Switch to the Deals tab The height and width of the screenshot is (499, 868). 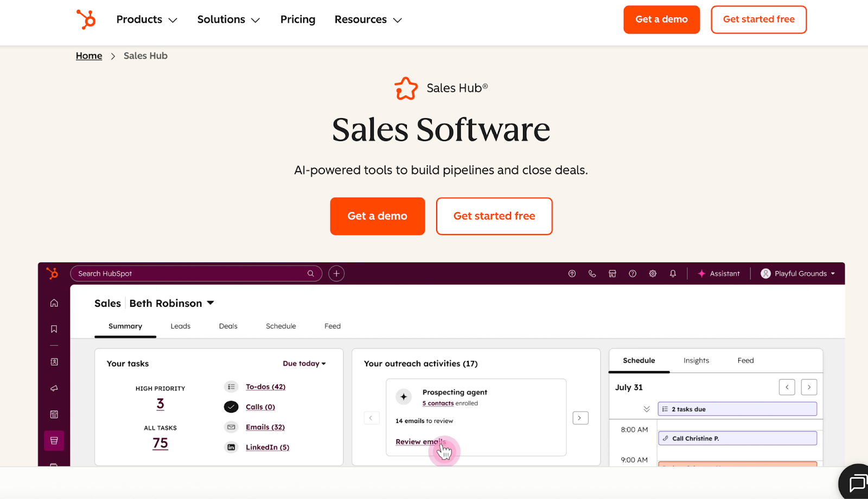(x=228, y=326)
